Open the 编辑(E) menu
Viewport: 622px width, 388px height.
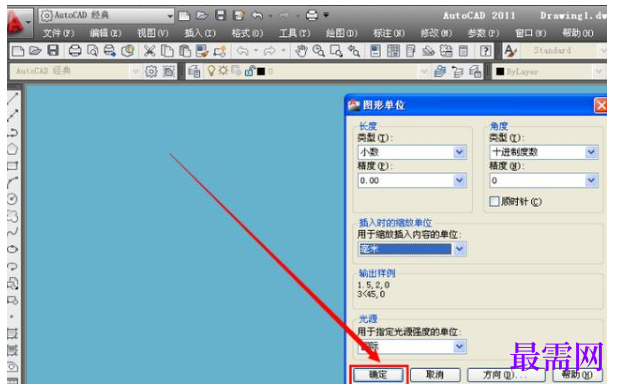(x=106, y=33)
